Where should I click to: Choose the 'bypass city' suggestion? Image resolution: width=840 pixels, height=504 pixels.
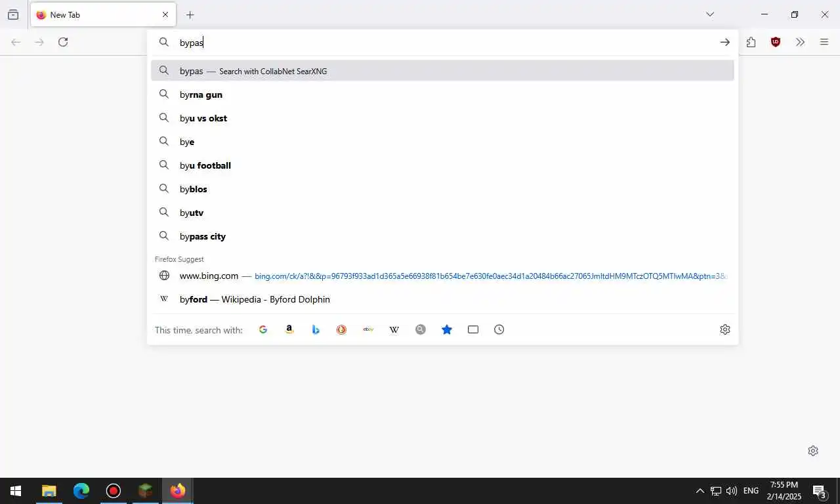442,236
